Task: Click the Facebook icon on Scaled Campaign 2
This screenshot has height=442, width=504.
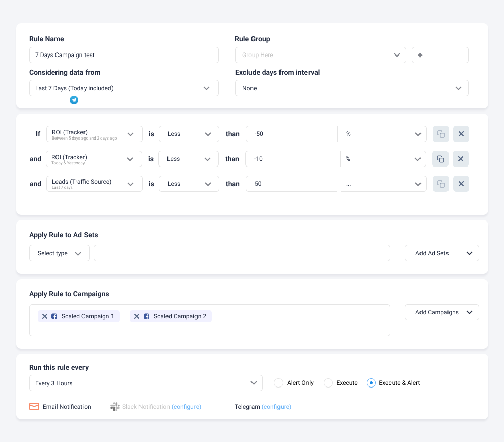Action: [x=146, y=316]
